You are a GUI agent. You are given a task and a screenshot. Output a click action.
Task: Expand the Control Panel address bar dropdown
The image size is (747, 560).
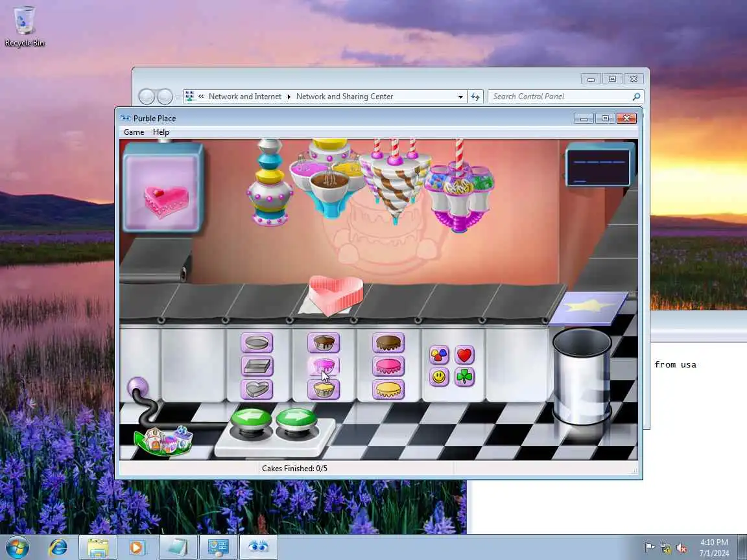[x=460, y=97]
